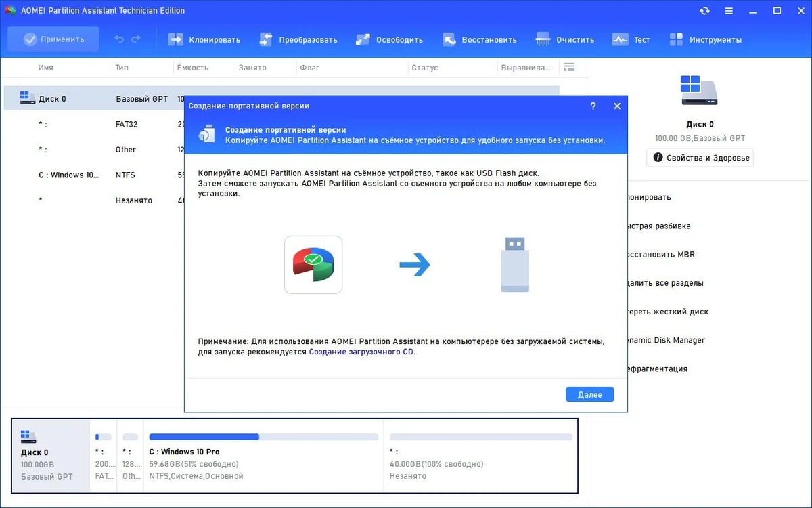This screenshot has width=812, height=508.
Task: Click the AOMEI app icon in title bar
Action: pos(10,11)
